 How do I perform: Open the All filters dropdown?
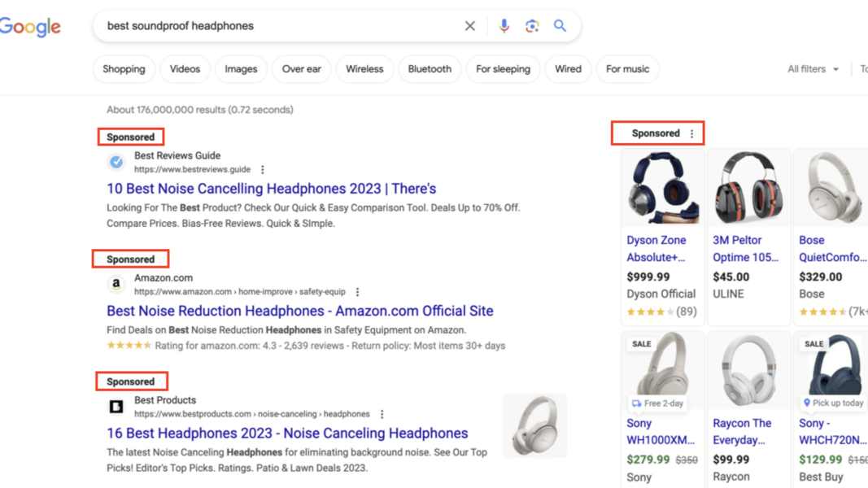[x=813, y=68]
